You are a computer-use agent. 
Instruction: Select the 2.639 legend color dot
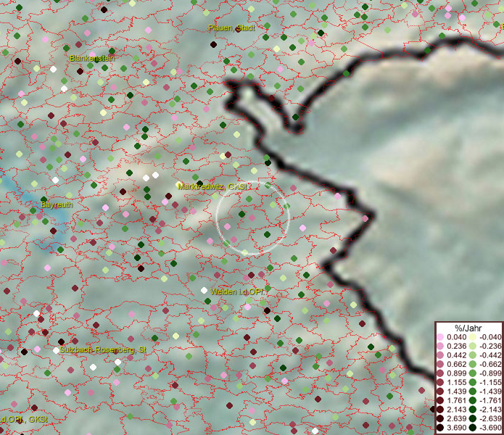pyautogui.click(x=440, y=418)
